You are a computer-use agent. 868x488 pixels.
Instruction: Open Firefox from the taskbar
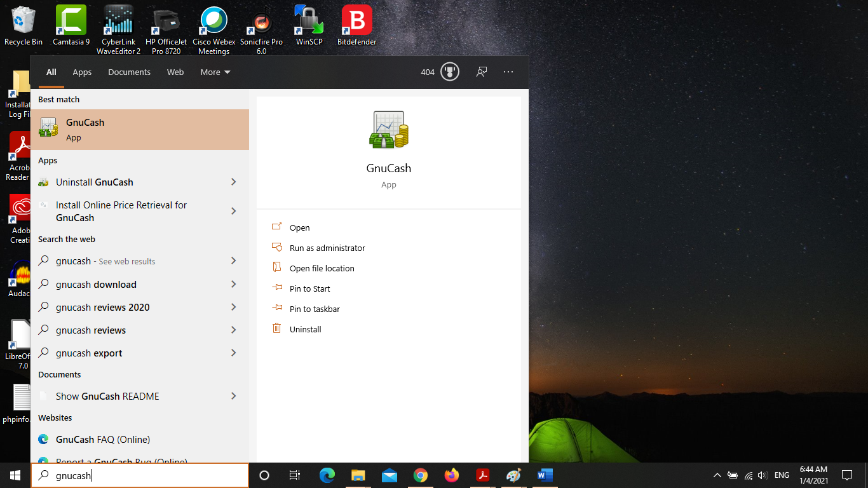click(x=452, y=475)
